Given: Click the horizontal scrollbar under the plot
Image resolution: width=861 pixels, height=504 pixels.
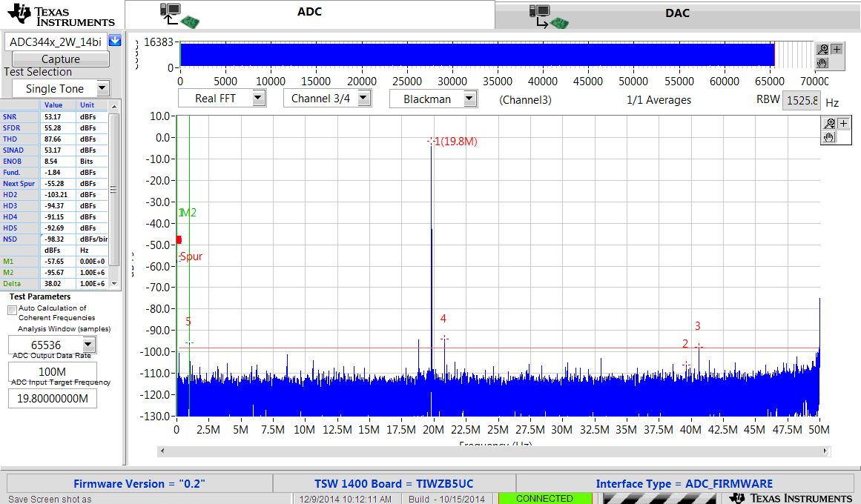Looking at the screenshot, I should 494,451.
